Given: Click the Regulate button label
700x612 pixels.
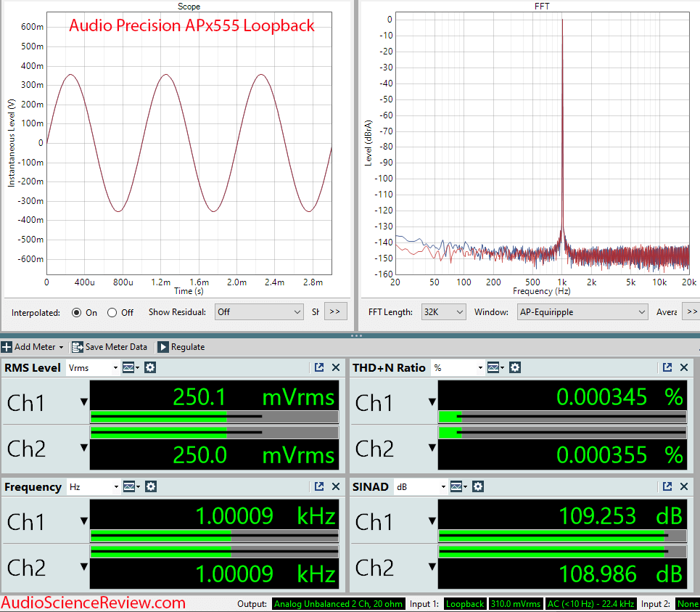Looking at the screenshot, I should [187, 346].
